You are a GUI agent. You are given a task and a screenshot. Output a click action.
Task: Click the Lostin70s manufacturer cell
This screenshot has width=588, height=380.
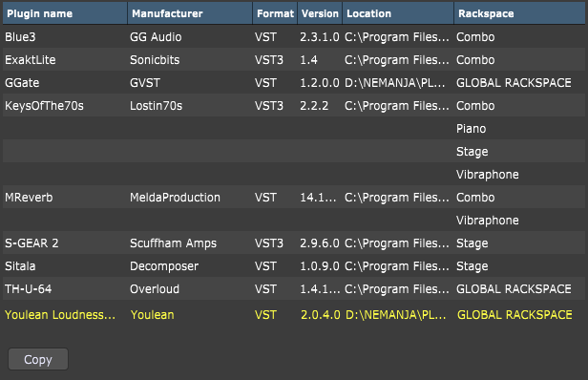point(156,106)
